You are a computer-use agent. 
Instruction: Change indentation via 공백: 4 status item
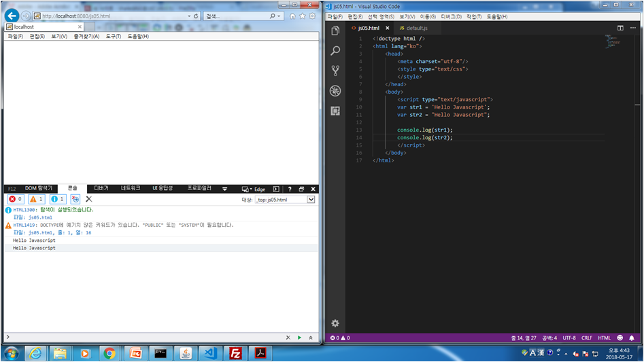pos(549,338)
